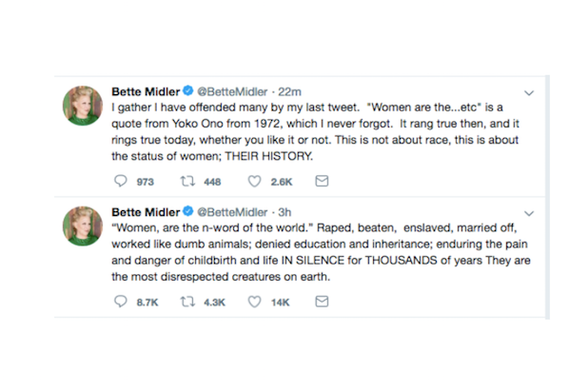The image size is (588, 392).
Task: Click the profile photo on the 3h tweet
Action: click(x=83, y=225)
